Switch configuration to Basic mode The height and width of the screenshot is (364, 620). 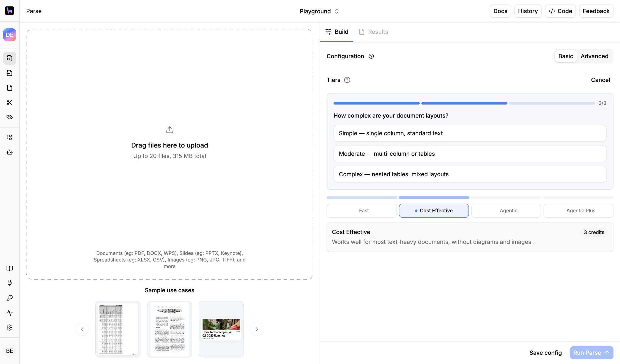click(566, 56)
